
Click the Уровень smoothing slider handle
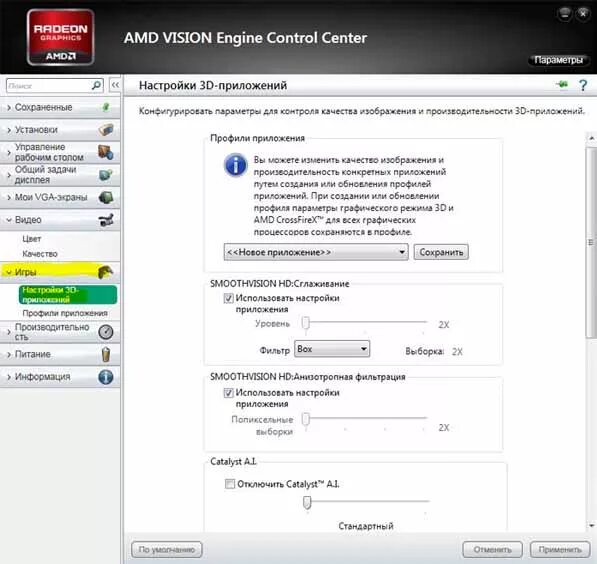pyautogui.click(x=306, y=323)
